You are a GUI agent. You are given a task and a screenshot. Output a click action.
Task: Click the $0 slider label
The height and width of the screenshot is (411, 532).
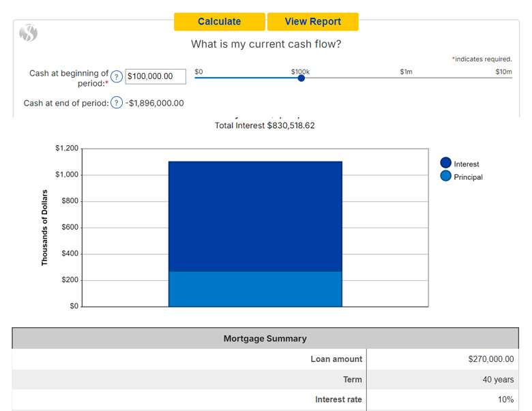pos(199,72)
